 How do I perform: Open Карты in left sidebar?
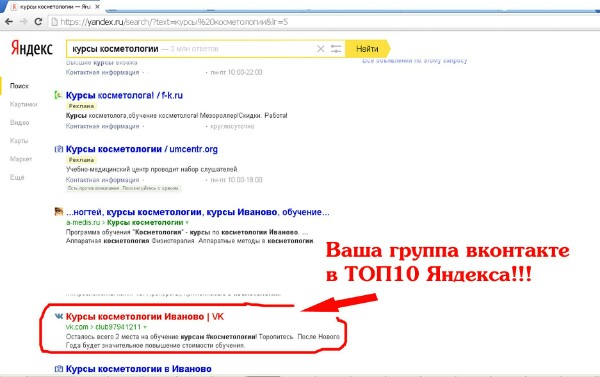[x=19, y=140]
